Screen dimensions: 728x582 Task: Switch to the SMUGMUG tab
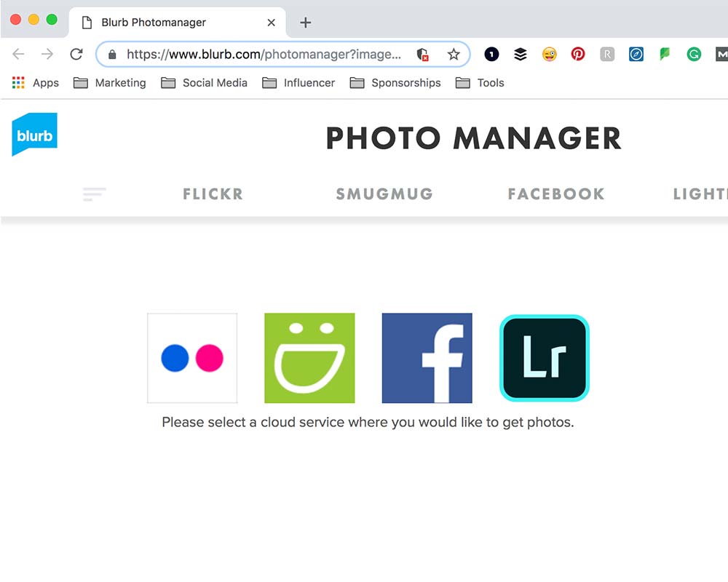click(x=384, y=194)
